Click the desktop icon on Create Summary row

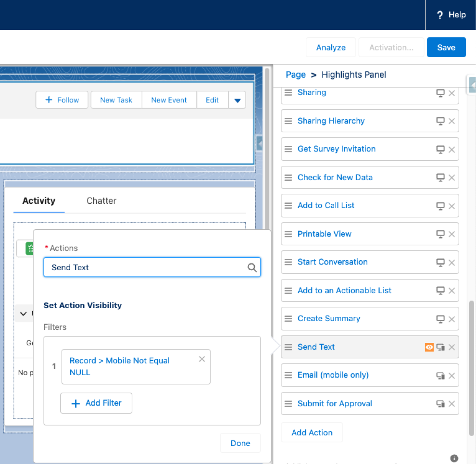point(440,319)
